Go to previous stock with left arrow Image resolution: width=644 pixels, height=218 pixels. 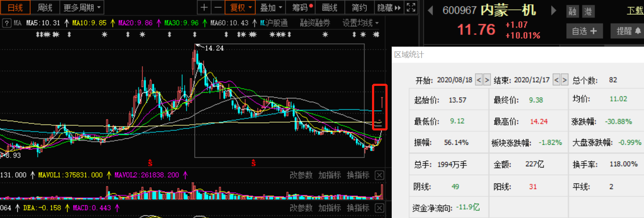430,11
